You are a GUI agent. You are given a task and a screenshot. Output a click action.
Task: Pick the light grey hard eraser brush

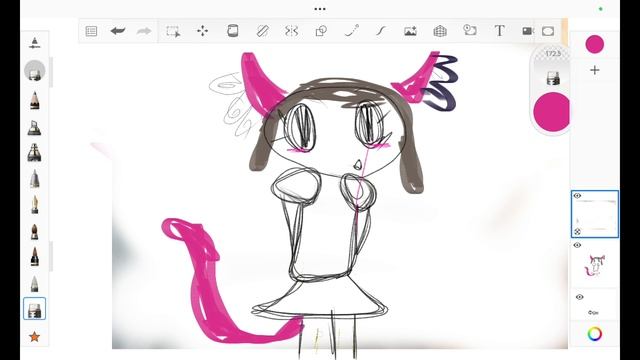pyautogui.click(x=35, y=284)
